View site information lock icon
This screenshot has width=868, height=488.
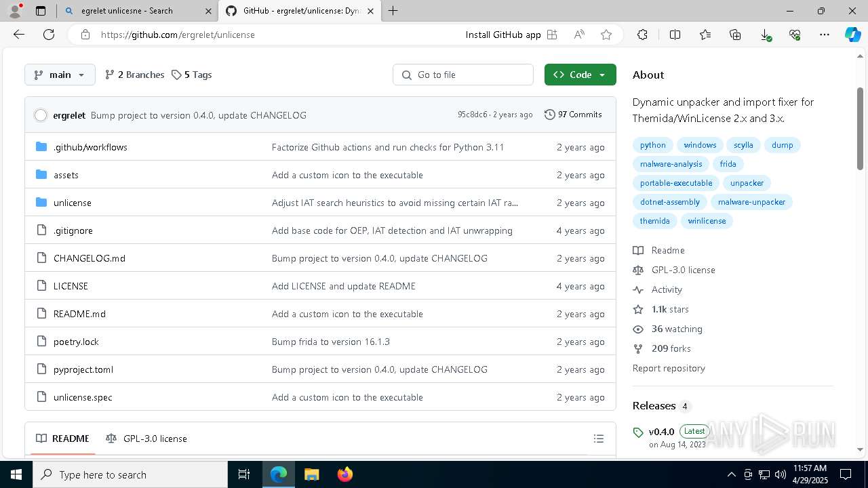pyautogui.click(x=85, y=35)
